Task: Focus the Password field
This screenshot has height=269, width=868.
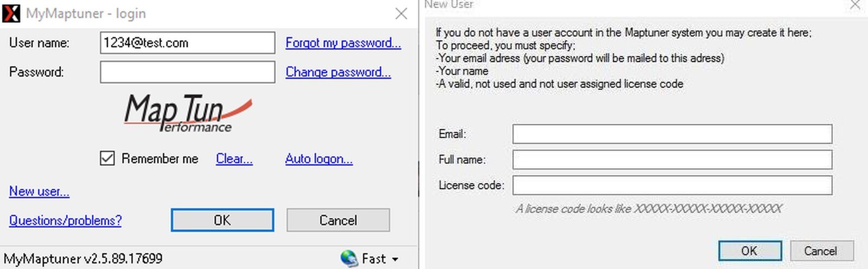Action: click(188, 72)
